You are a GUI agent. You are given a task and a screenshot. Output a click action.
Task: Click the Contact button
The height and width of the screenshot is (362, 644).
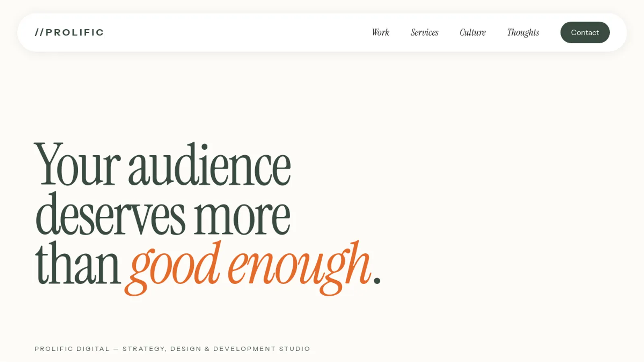pos(585,32)
